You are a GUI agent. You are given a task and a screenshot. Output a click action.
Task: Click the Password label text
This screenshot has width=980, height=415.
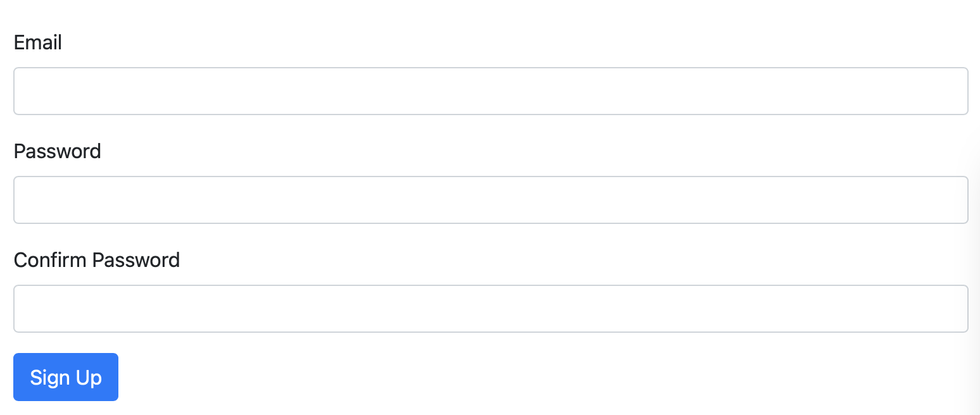point(58,151)
